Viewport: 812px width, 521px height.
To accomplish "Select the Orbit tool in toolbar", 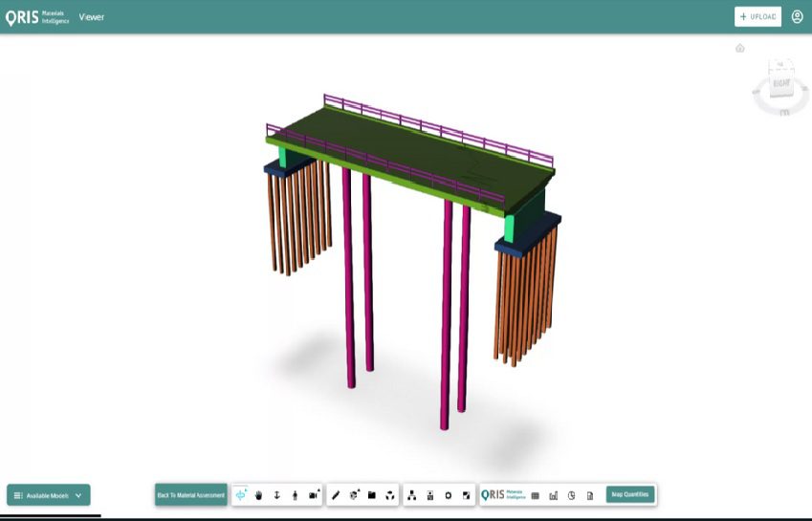I will click(x=241, y=495).
